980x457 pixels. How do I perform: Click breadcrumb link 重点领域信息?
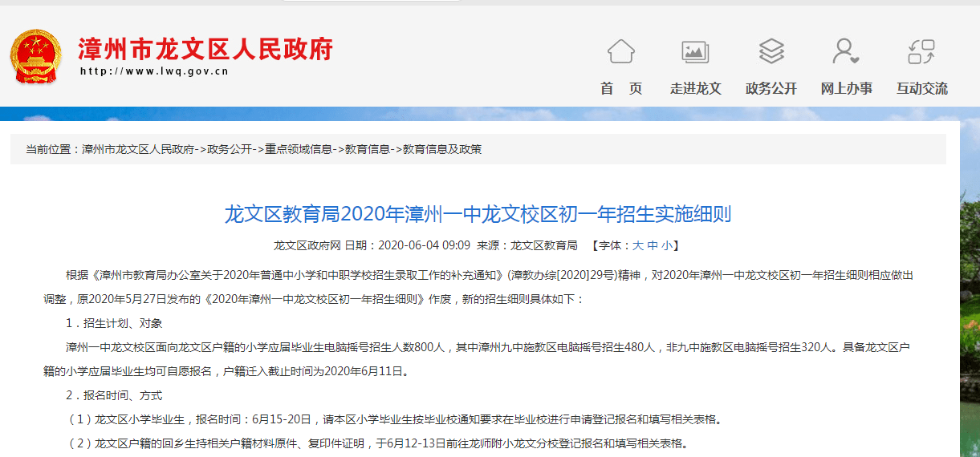[299, 149]
